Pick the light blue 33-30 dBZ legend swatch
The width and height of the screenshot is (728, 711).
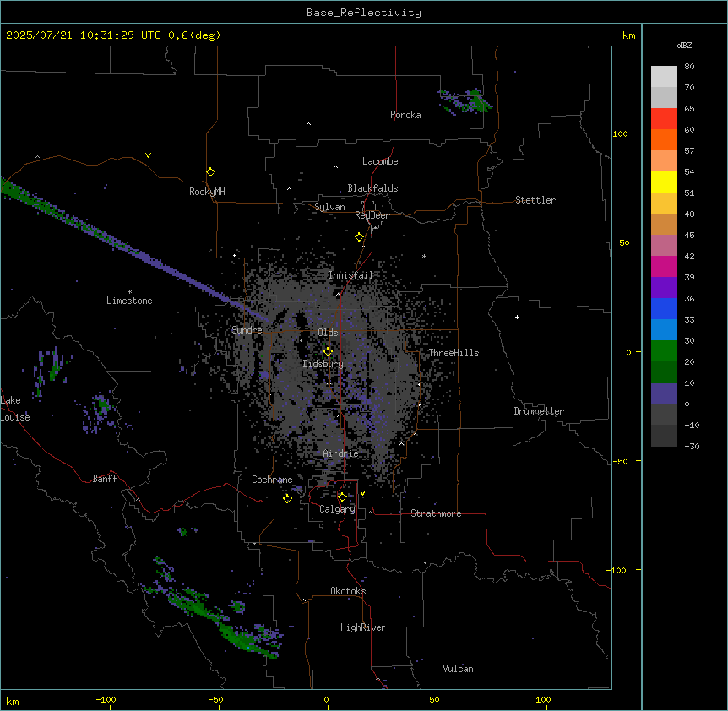coord(664,330)
